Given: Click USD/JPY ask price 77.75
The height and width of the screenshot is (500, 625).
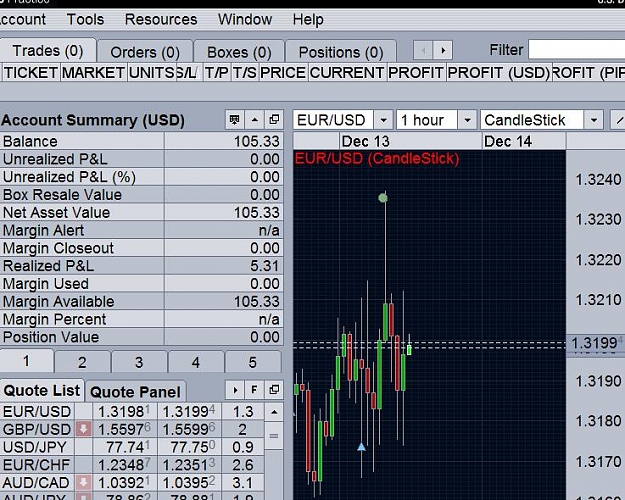Looking at the screenshot, I should [x=189, y=447].
